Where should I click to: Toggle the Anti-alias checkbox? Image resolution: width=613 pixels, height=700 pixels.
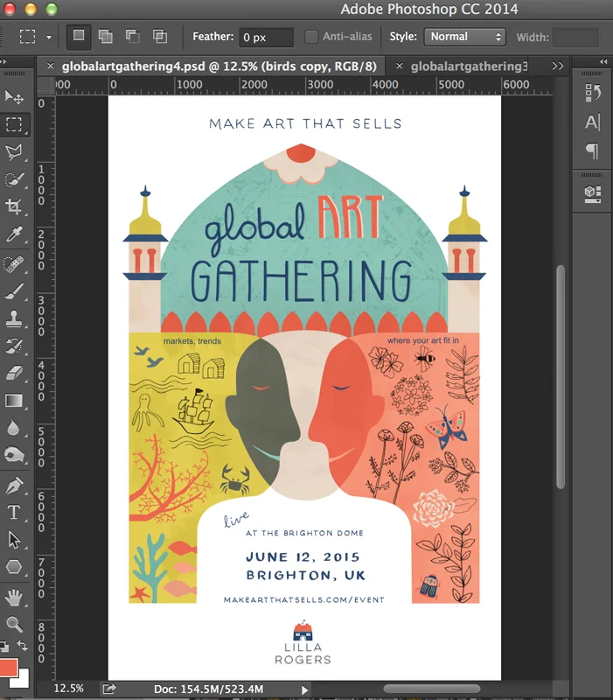pos(311,37)
